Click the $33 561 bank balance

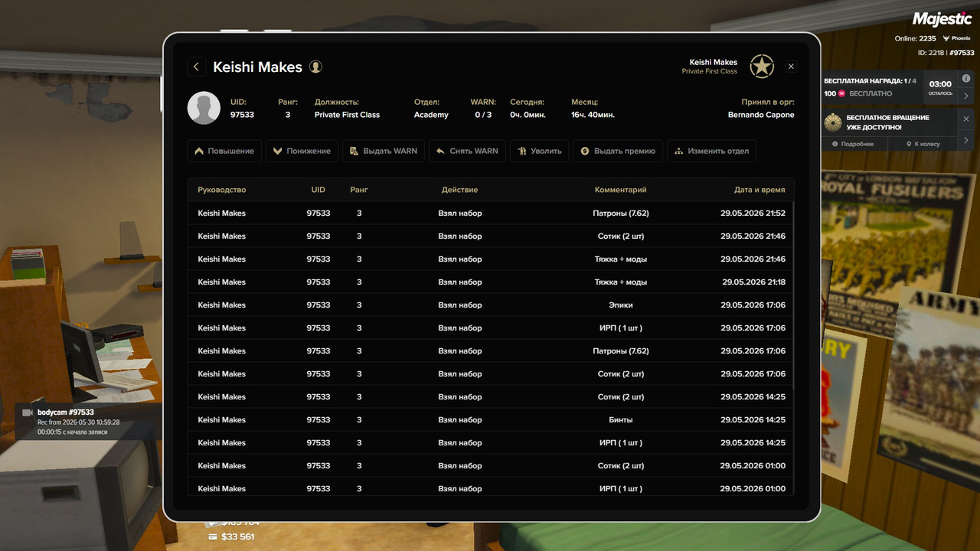click(x=237, y=536)
